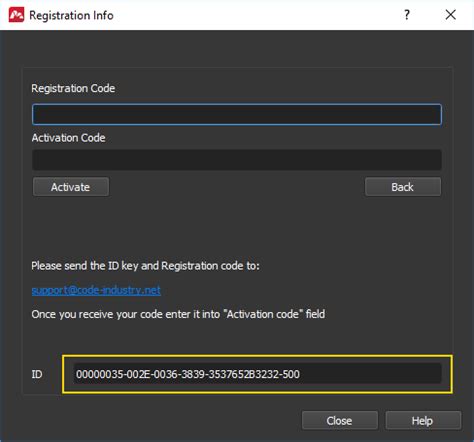This screenshot has height=442, width=474.
Task: Go back using the Back button
Action: [x=403, y=187]
